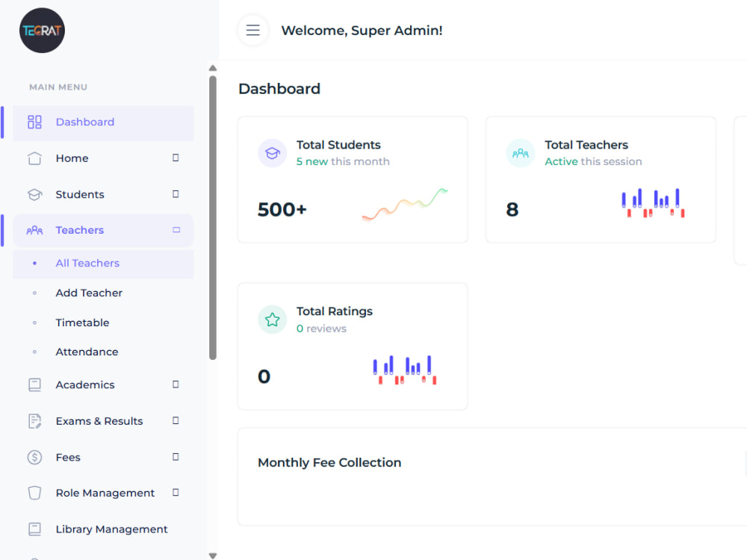Screen dimensions: 747x560
Task: Click the Dashboard page heading
Action: click(279, 89)
